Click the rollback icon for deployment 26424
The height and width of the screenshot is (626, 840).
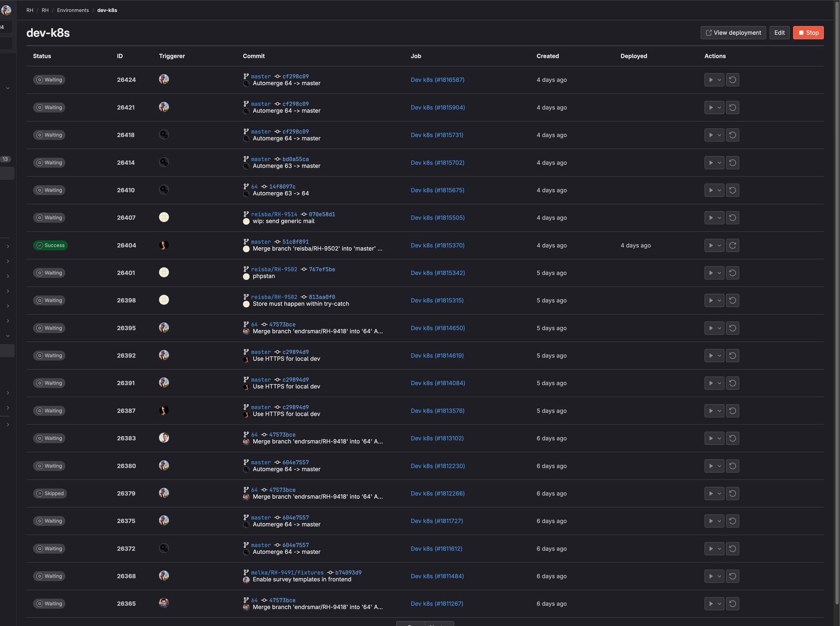click(x=733, y=80)
